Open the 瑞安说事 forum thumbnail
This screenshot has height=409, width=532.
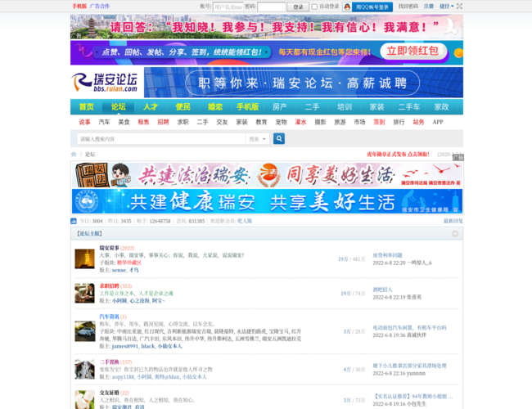(84, 258)
